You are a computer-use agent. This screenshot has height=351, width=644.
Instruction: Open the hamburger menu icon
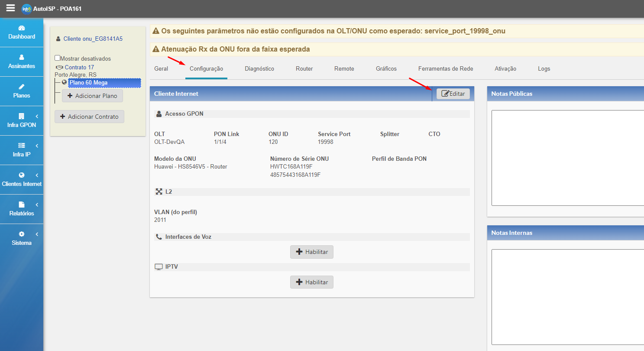coord(10,8)
